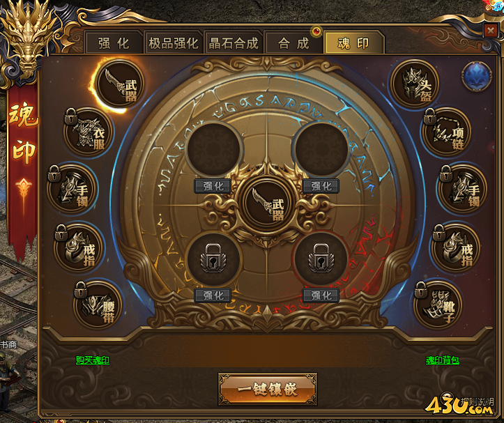Image resolution: width=504 pixels, height=423 pixels.
Task: Click the 一键镶嵌 button
Action: (268, 389)
